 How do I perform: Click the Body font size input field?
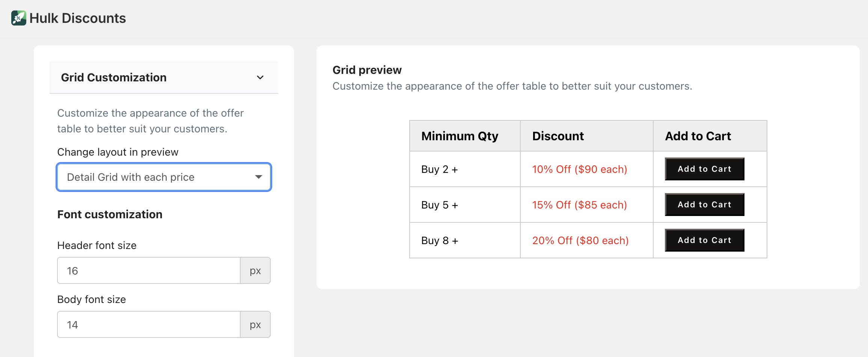pyautogui.click(x=149, y=325)
